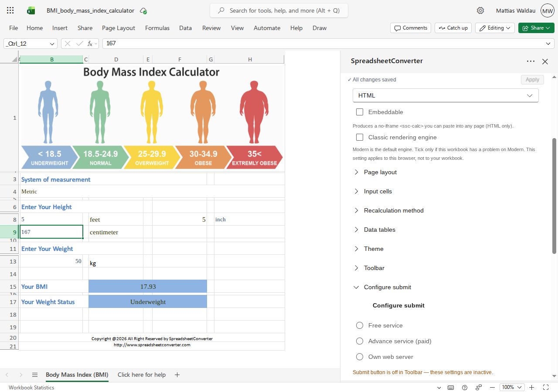Open the Formulas ribbon tab
This screenshot has width=558, height=392.
[157, 28]
